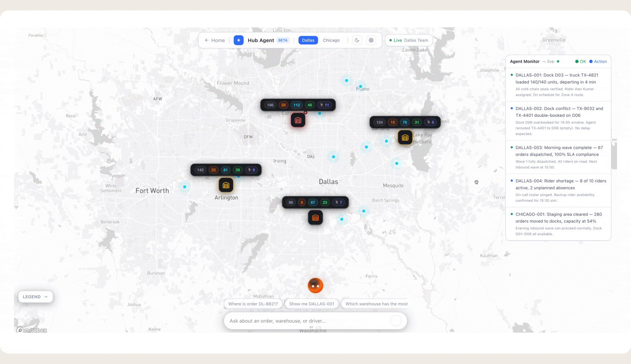Click the Live Dallas Team status pill
This screenshot has height=364, width=631.
point(409,40)
